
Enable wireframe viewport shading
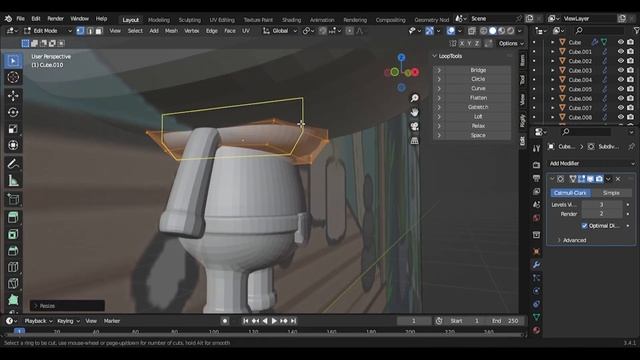tap(484, 31)
